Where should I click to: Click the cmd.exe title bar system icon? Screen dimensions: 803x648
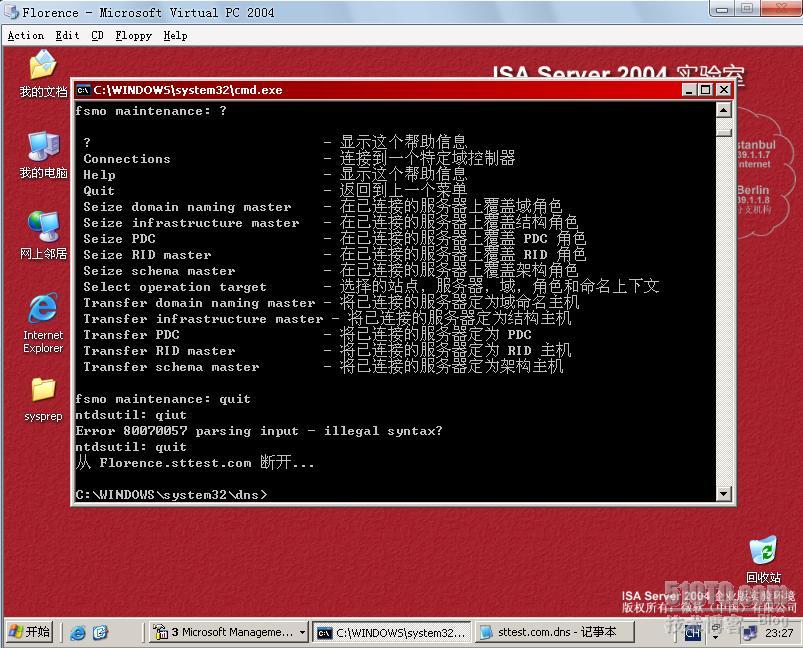(83, 90)
